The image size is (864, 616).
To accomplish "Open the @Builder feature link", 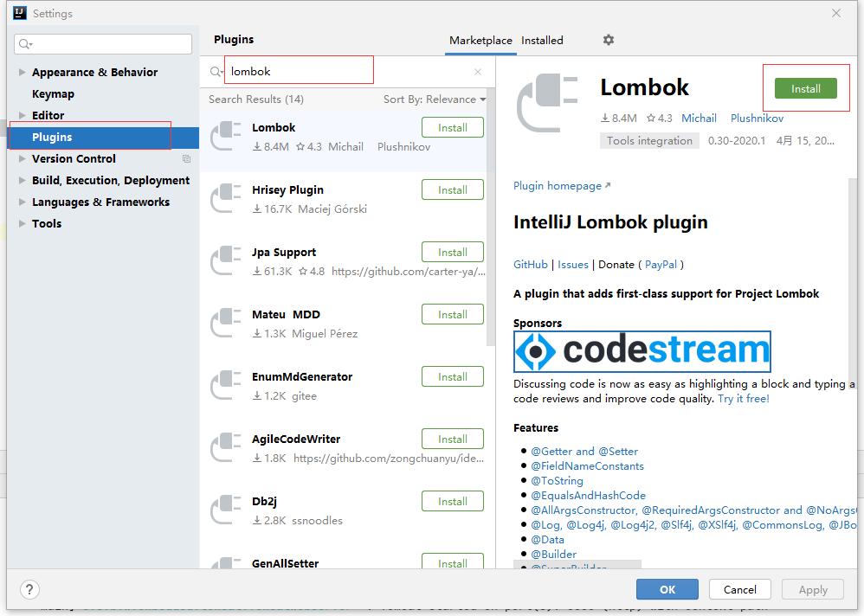I will click(553, 555).
